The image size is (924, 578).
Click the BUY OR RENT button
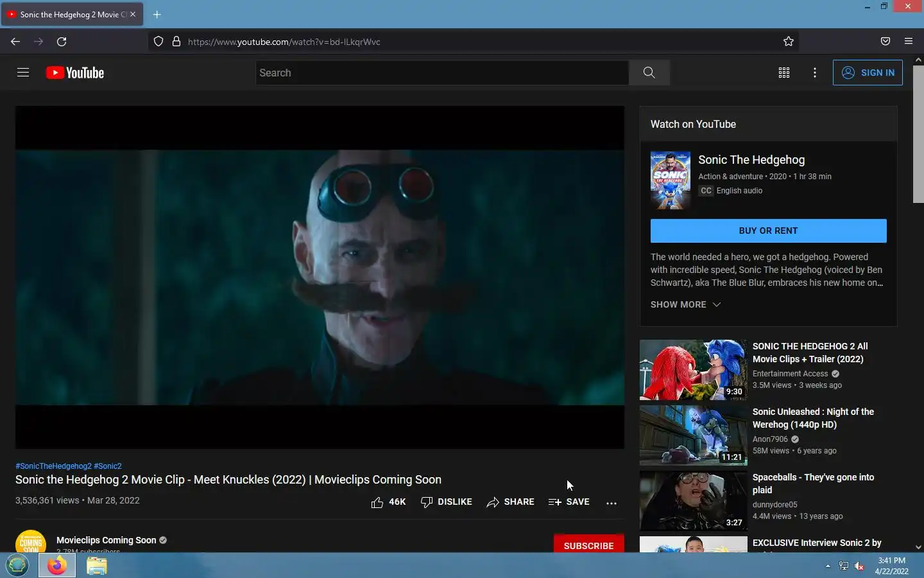click(x=768, y=231)
